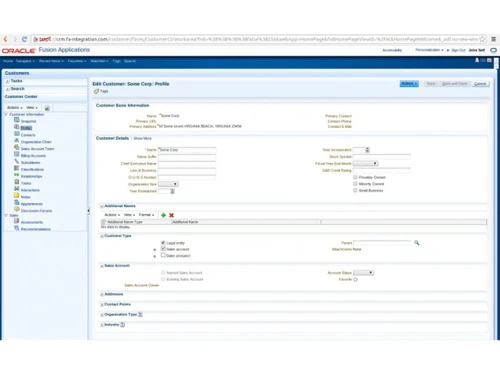Click the Tags icon under page title
Image resolution: width=500 pixels, height=375 pixels.
[96, 91]
